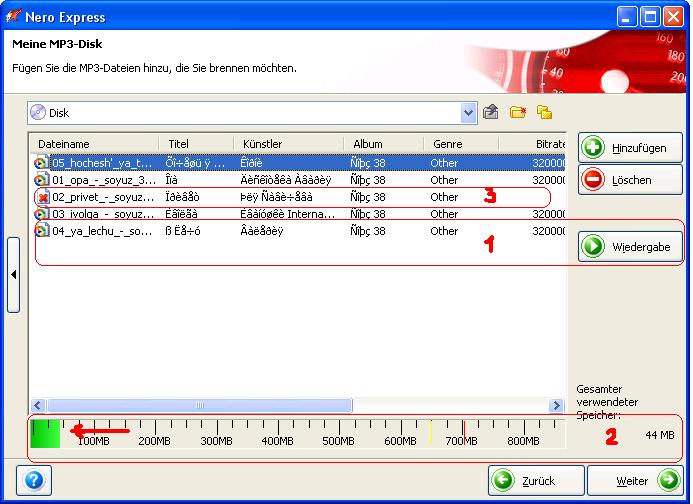Sort by the Album column header
Screen dimensions: 693x504
tap(384, 144)
